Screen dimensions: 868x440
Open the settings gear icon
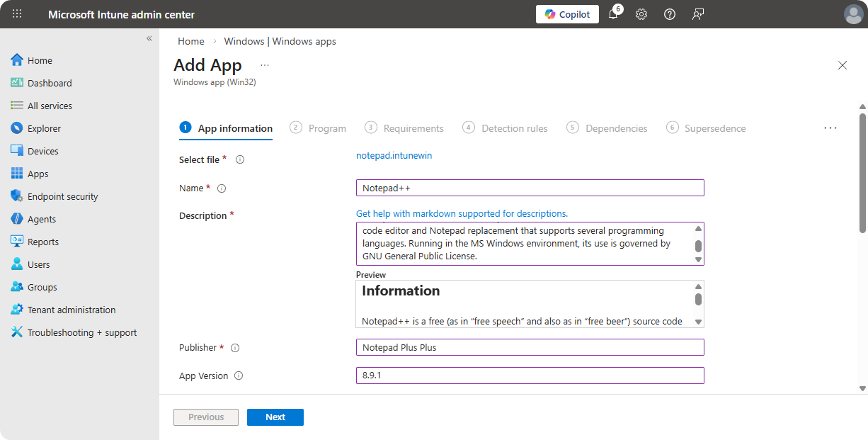(x=641, y=14)
